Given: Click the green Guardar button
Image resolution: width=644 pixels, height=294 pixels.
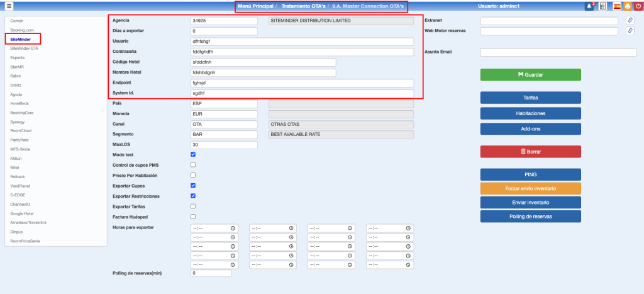Looking at the screenshot, I should tap(530, 74).
